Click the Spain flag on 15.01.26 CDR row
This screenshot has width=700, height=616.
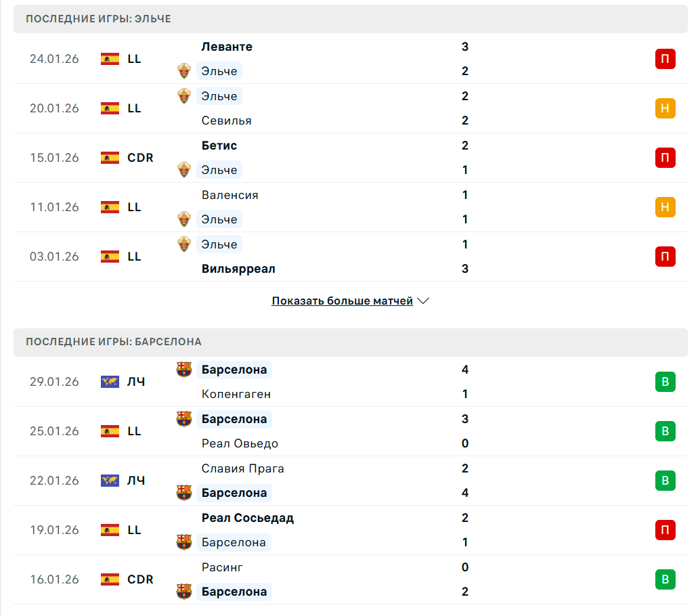110,158
